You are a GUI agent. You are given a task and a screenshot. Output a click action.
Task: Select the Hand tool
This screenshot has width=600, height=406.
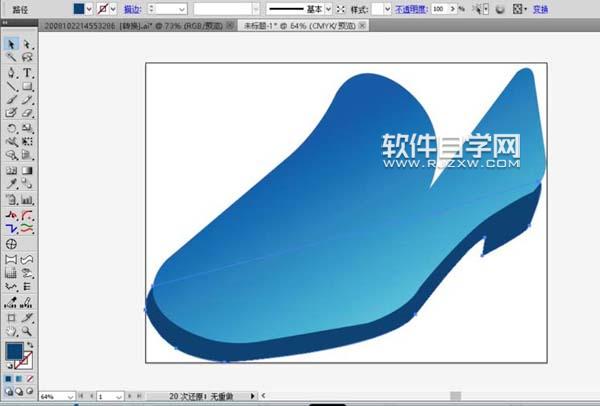coord(11,331)
